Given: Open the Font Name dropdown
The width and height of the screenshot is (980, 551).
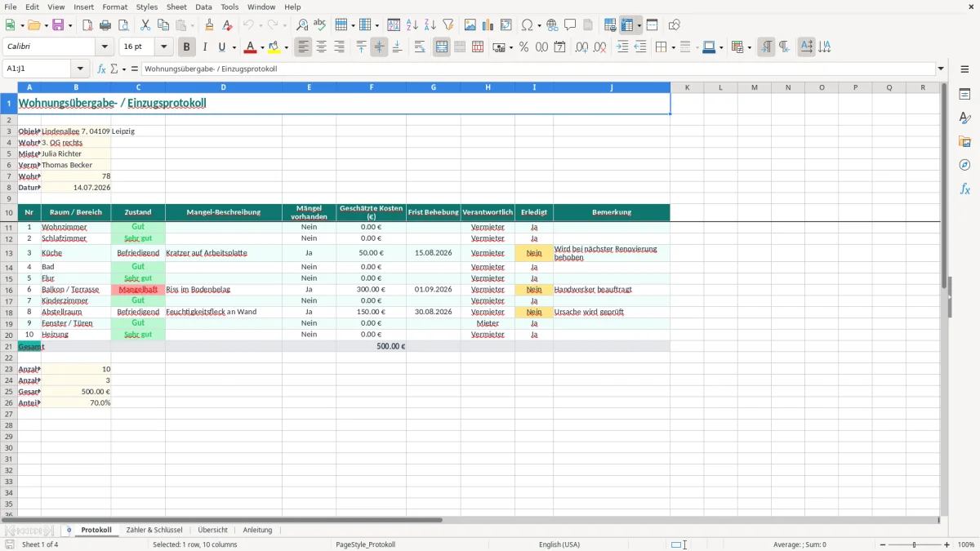Looking at the screenshot, I should (x=105, y=47).
